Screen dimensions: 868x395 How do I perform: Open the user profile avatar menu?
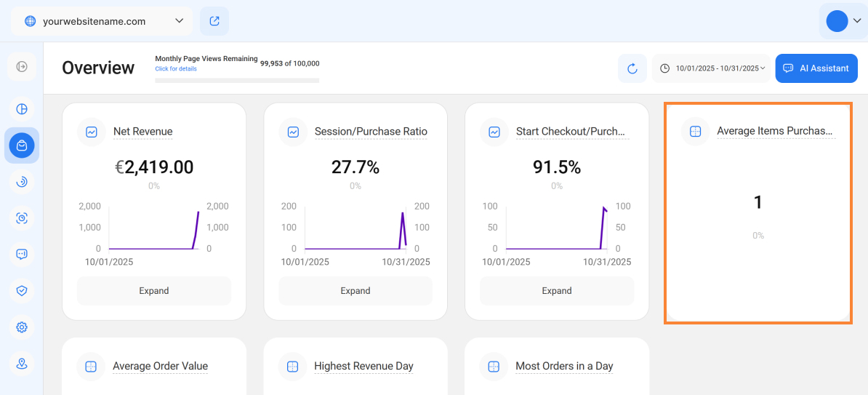click(x=843, y=21)
